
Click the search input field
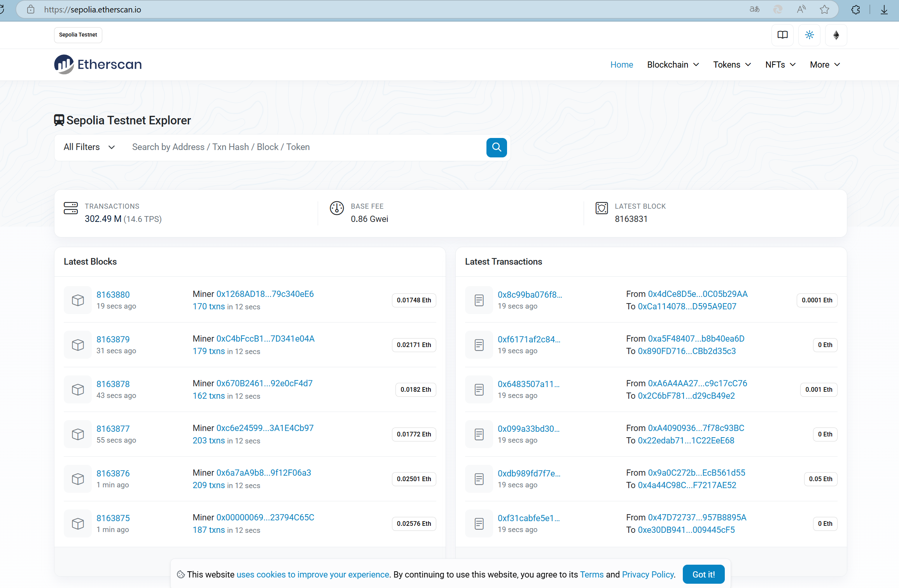tap(305, 147)
